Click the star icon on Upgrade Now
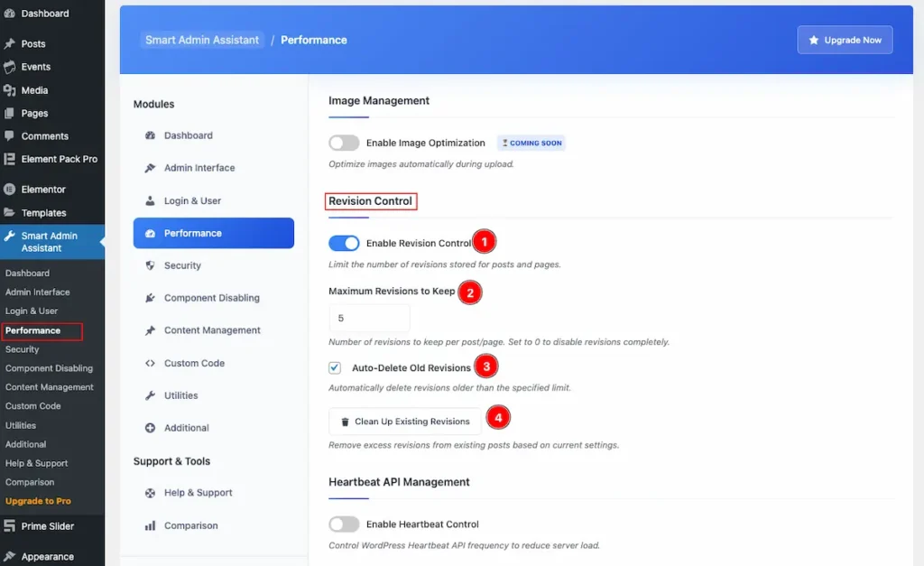 (814, 40)
